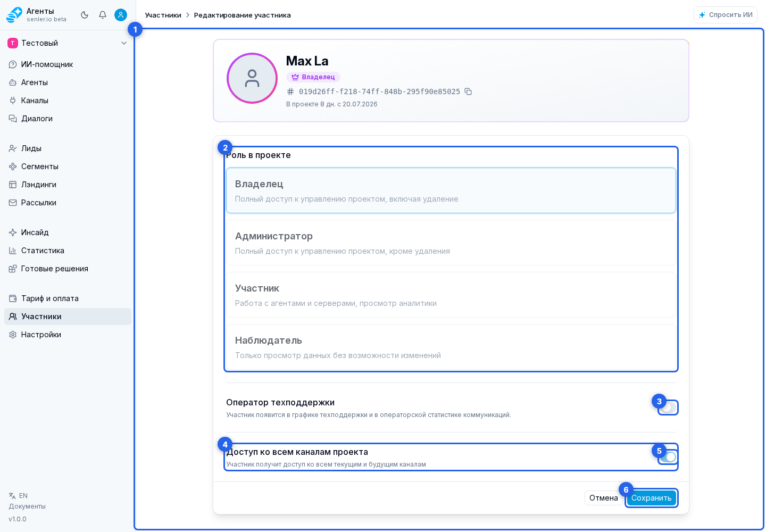Disable access to all project channels
Screen dimensions: 766x532
668,457
